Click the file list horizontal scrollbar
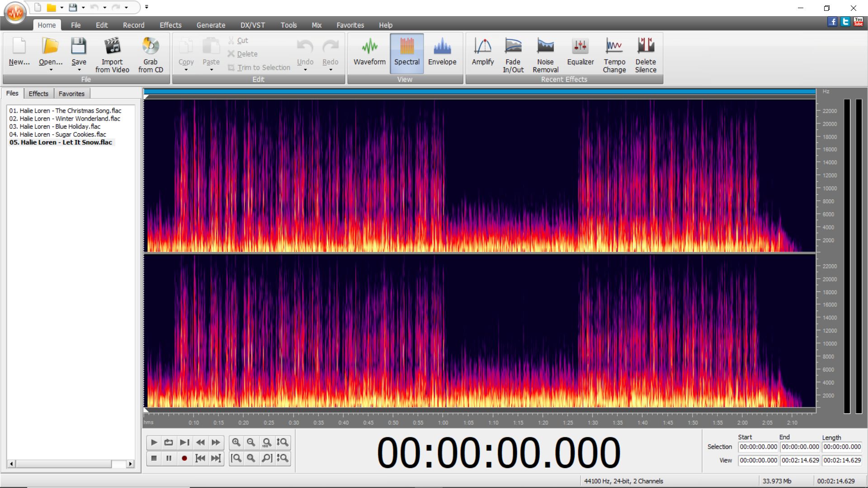 pyautogui.click(x=71, y=464)
